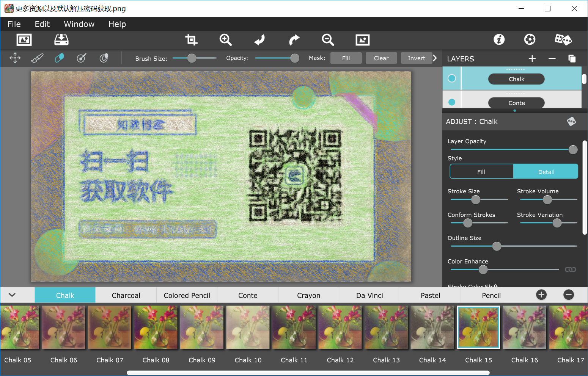Click the save image icon
Image resolution: width=588 pixels, height=376 pixels.
pyautogui.click(x=61, y=40)
